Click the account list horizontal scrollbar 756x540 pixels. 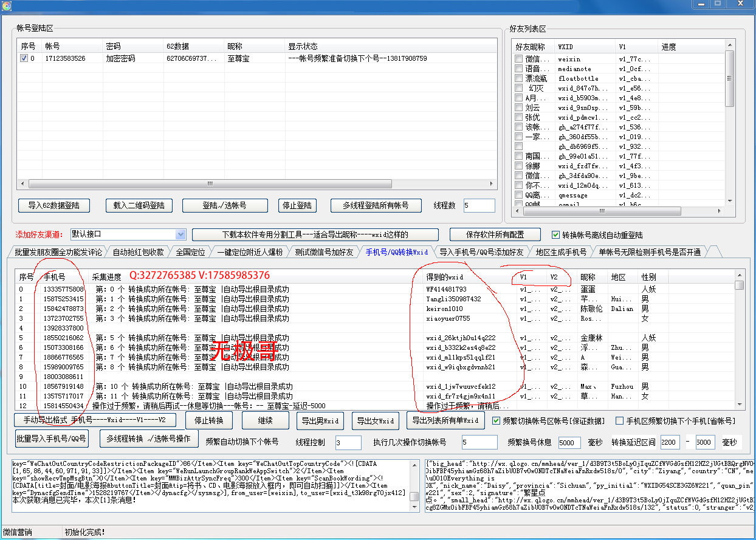pos(255,183)
